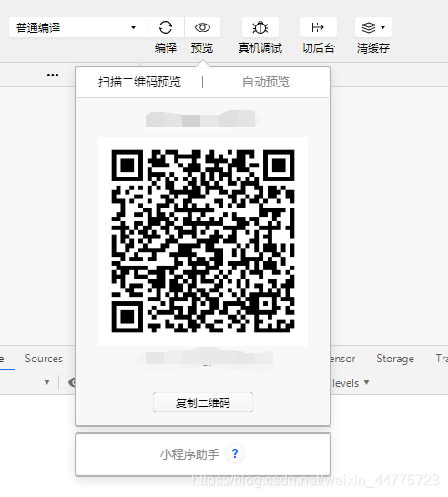Click the 小程序助手 help question icon

click(235, 453)
